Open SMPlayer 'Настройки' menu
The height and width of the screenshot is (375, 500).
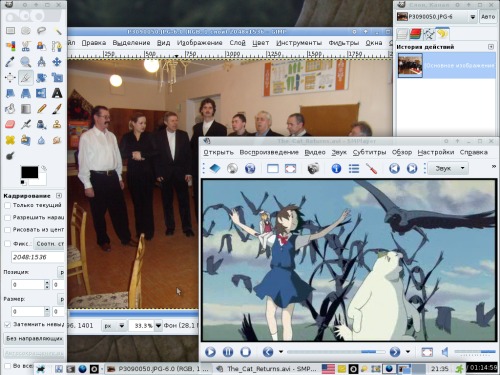coord(436,152)
